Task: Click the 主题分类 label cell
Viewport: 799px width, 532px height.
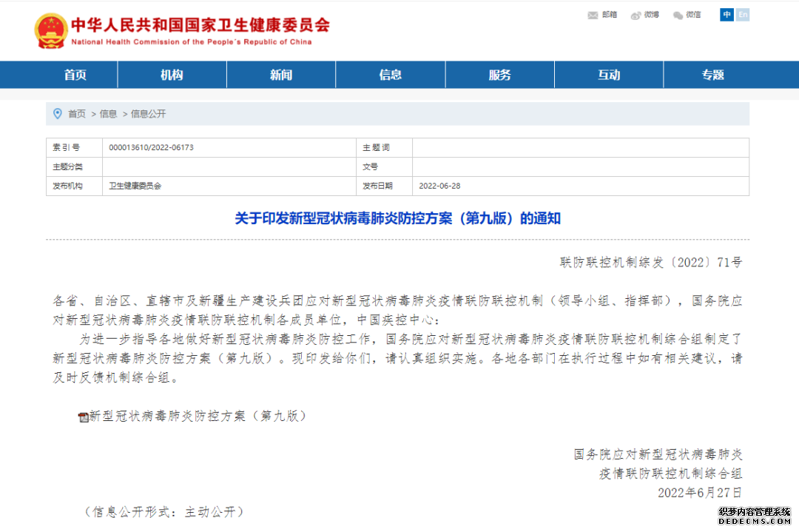Action: tap(75, 166)
